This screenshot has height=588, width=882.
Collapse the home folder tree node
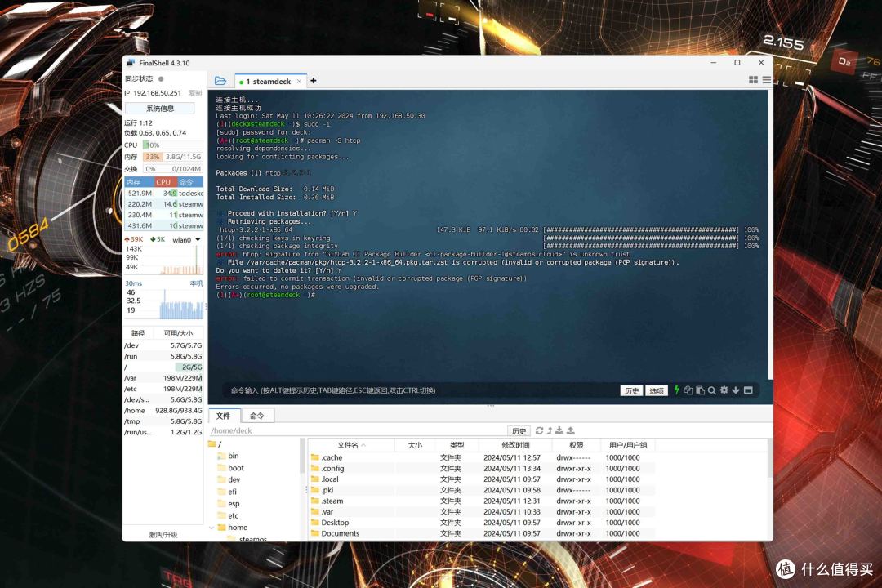[x=212, y=528]
